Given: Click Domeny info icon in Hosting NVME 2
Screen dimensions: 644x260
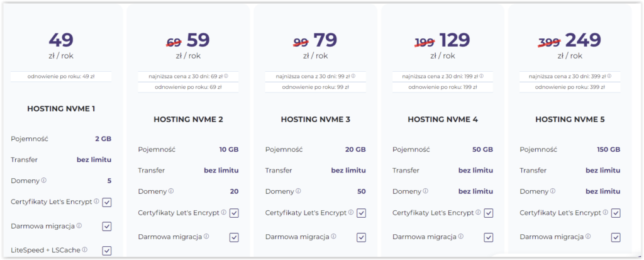Looking at the screenshot, I should [171, 191].
